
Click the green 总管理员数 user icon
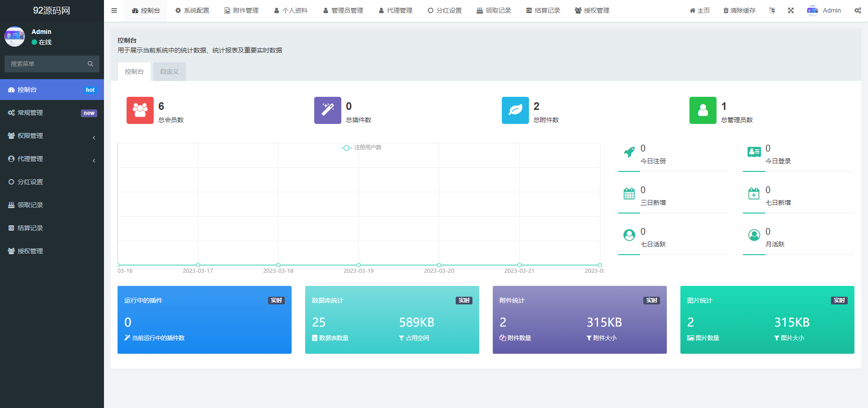[x=703, y=110]
